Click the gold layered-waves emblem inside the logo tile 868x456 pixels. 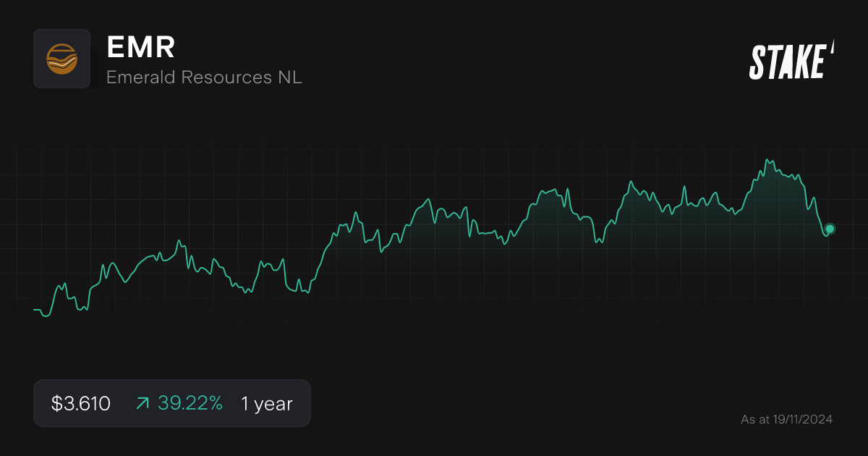click(x=61, y=59)
